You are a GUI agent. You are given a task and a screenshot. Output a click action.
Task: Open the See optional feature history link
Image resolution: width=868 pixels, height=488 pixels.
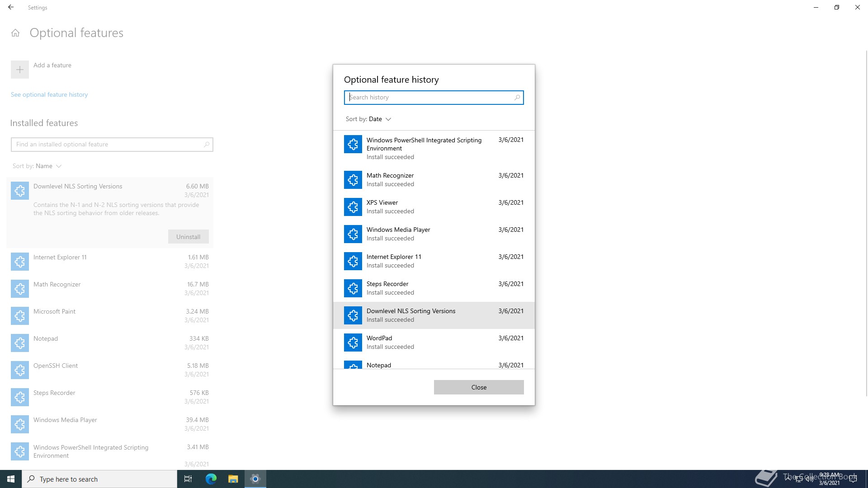49,94
